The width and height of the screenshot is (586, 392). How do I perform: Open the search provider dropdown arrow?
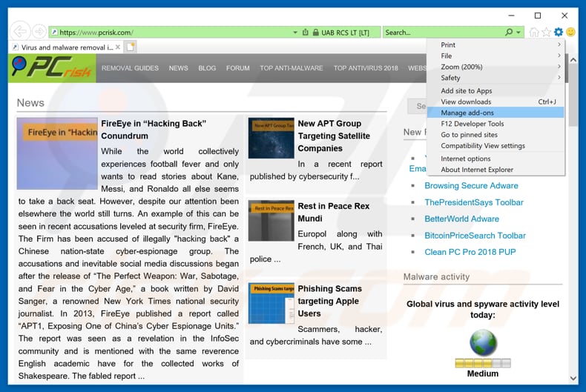click(518, 33)
